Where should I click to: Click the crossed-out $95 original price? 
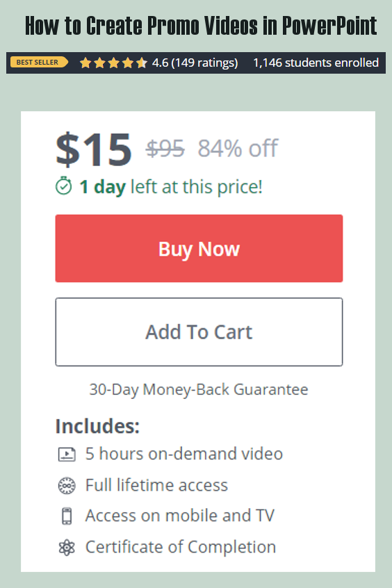click(165, 149)
